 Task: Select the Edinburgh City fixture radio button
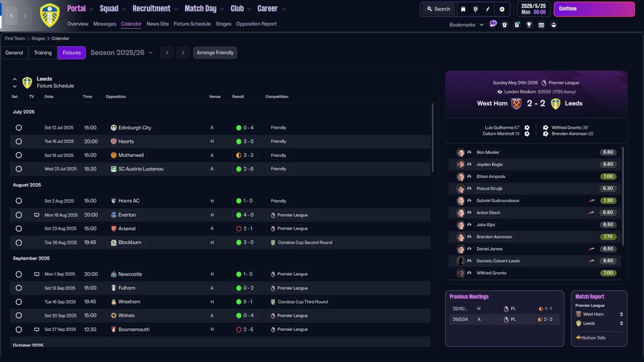pos(19,128)
